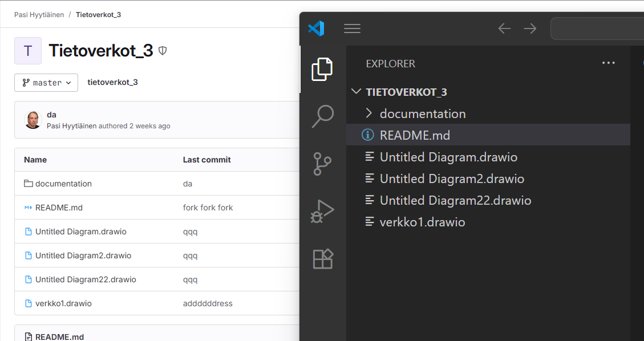Image resolution: width=644 pixels, height=341 pixels.
Task: Open the Source Control view icon
Action: [322, 164]
